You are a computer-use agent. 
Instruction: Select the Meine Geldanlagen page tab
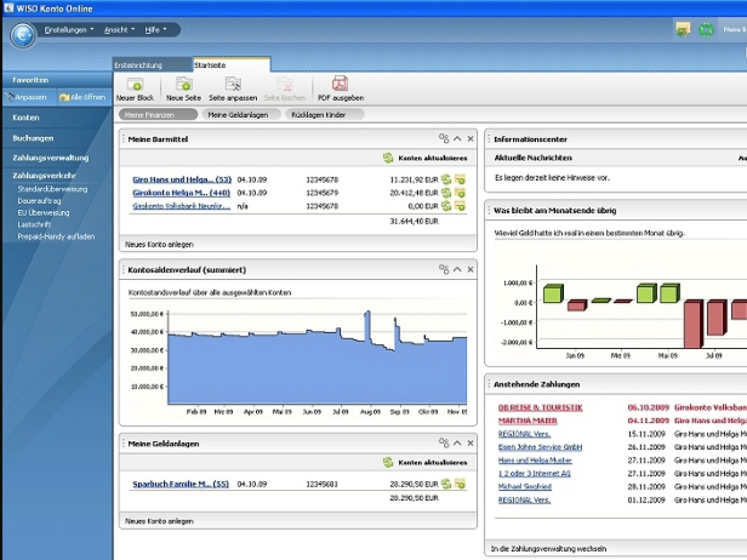click(x=238, y=114)
